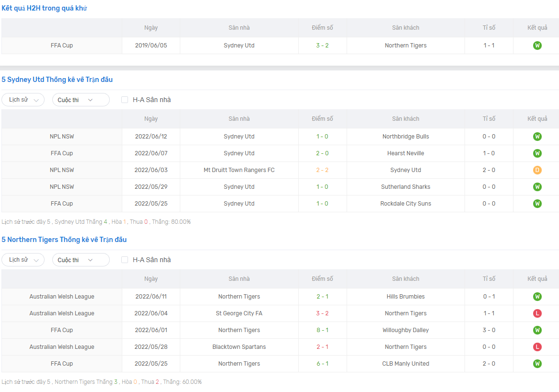Image resolution: width=559 pixels, height=392 pixels.
Task: Click the W result icon for the 2019/06/05 H2H match
Action: [537, 46]
